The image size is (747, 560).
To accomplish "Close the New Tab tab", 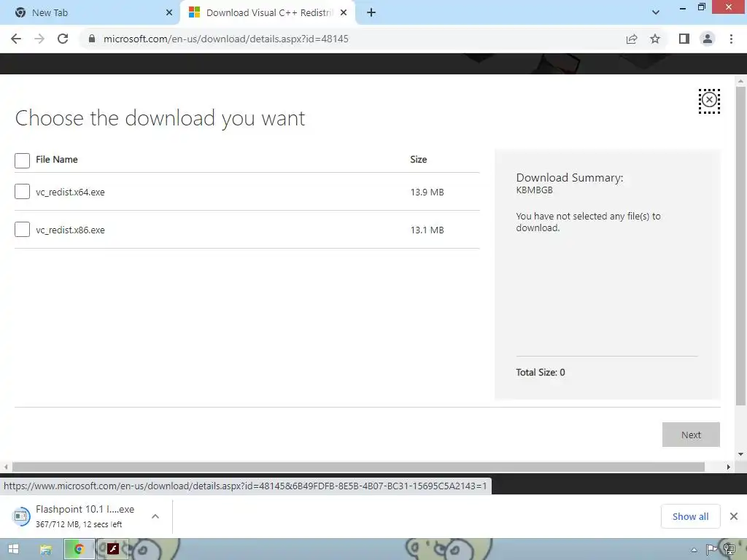I will 169,13.
